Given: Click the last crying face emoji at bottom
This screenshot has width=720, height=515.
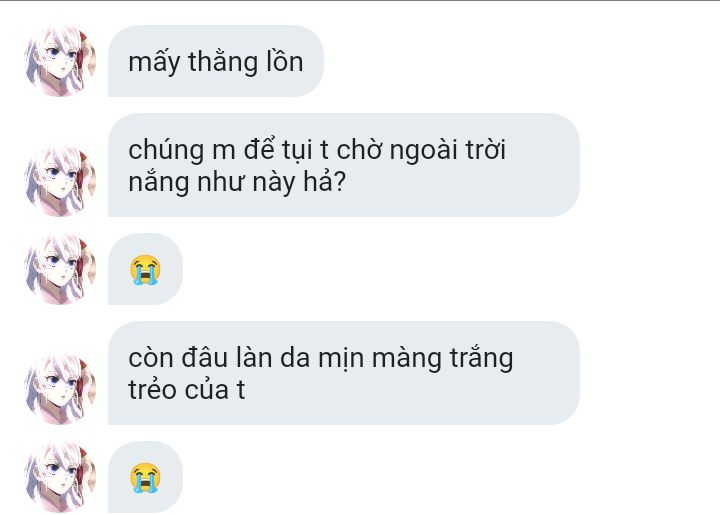Looking at the screenshot, I should (145, 478).
